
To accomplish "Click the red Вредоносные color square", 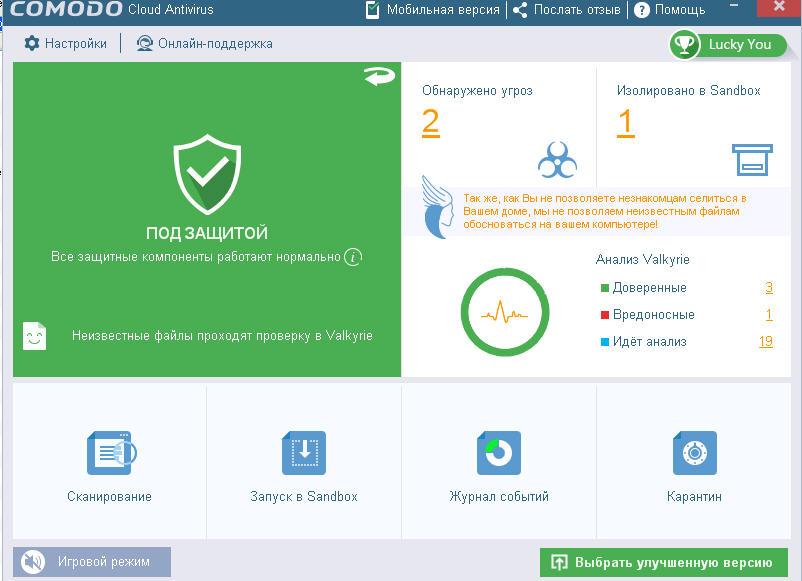I will tap(605, 315).
